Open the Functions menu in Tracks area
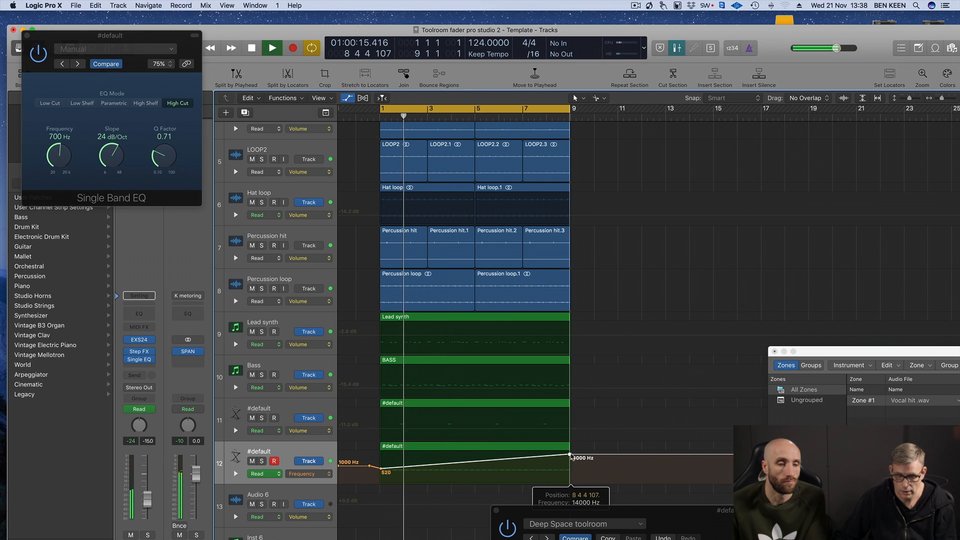 285,98
